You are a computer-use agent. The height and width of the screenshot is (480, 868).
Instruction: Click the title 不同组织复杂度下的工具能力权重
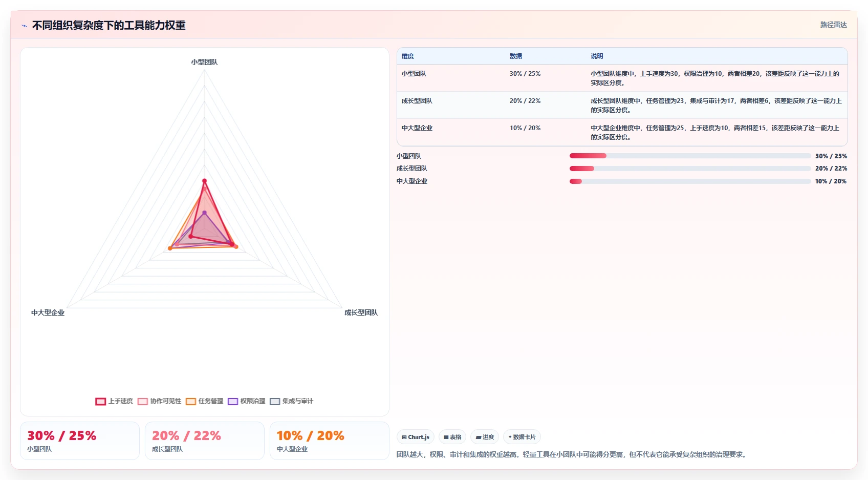click(x=108, y=26)
